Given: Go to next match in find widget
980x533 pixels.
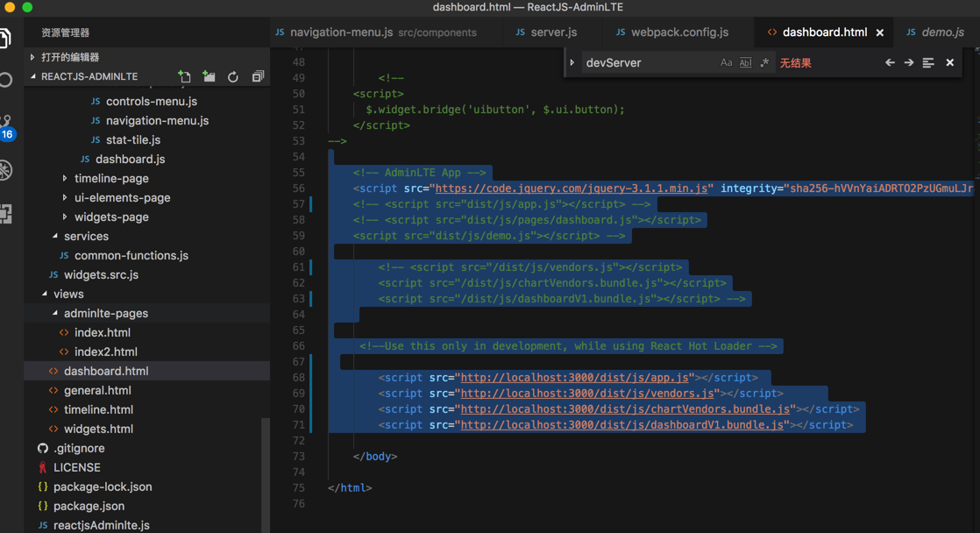Looking at the screenshot, I should (x=909, y=63).
